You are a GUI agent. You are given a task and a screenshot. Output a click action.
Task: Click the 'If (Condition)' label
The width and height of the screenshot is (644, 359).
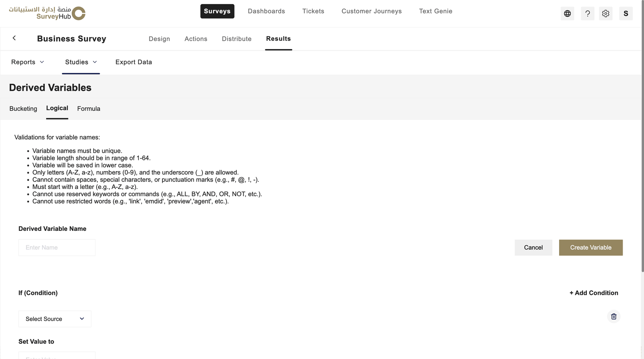[x=38, y=293]
